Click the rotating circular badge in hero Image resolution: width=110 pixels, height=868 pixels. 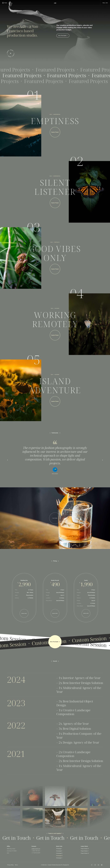tap(11, 53)
